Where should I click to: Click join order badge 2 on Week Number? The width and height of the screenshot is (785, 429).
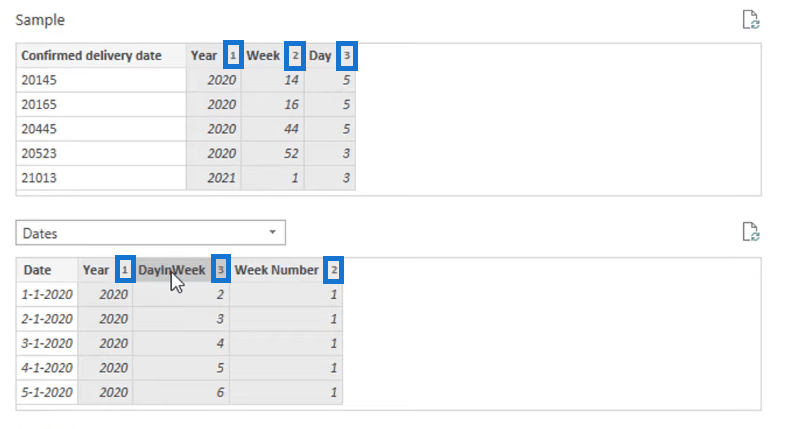333,270
